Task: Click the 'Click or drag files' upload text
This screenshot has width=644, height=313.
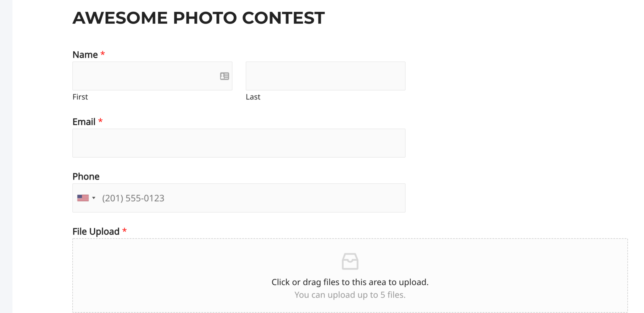Action: coord(350,282)
